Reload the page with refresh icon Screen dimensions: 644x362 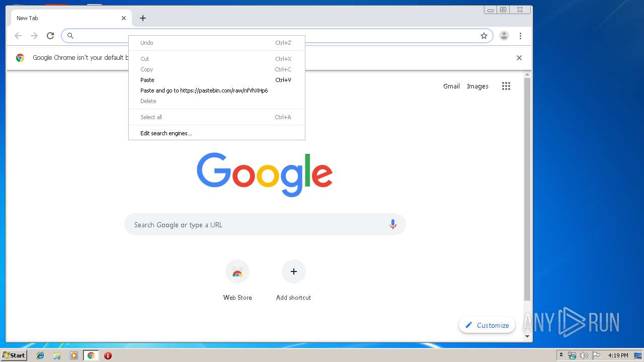tap(50, 36)
